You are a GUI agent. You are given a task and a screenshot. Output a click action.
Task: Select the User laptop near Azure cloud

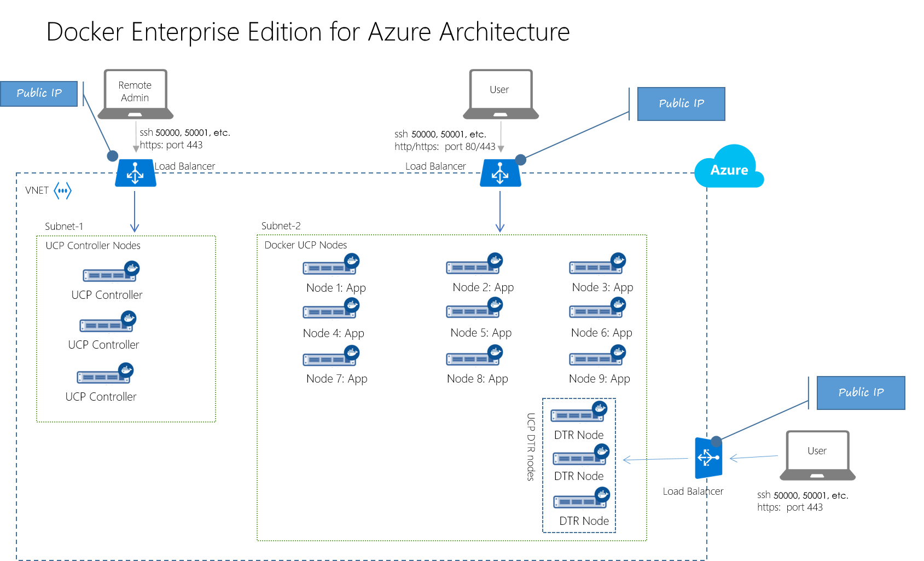coord(499,93)
